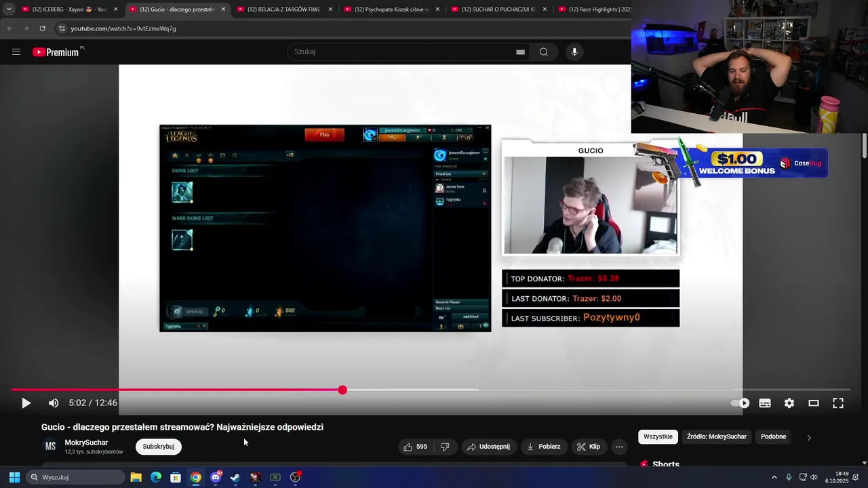Image resolution: width=868 pixels, height=488 pixels.
Task: Click the search magnifier button
Action: (x=544, y=52)
